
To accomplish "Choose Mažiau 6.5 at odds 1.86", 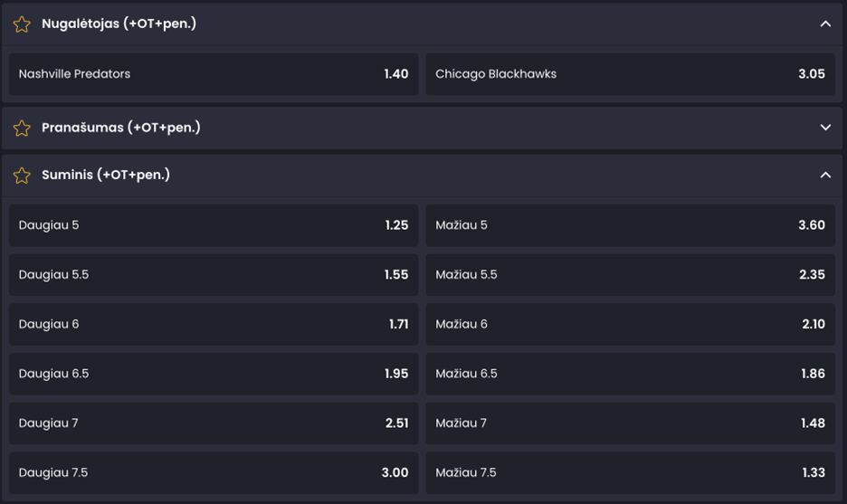I will (x=631, y=374).
